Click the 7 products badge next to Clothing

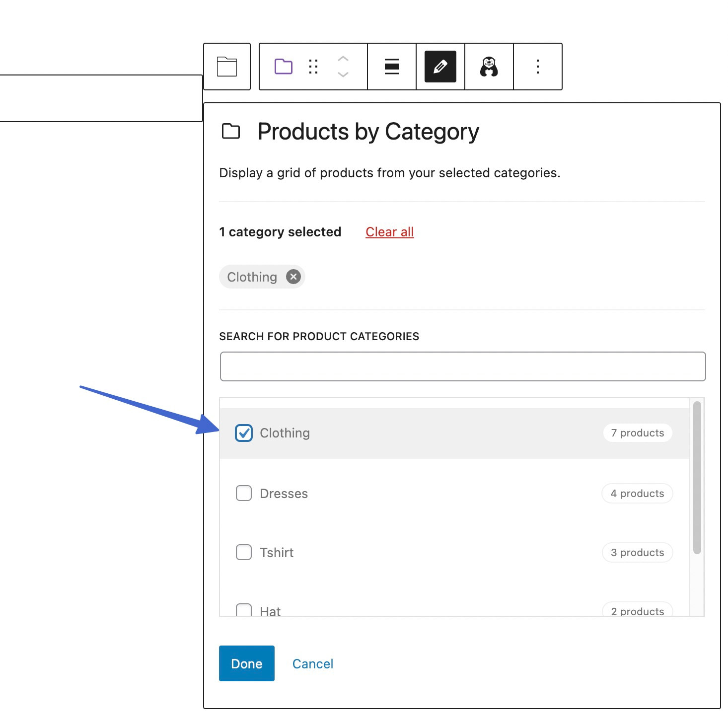637,433
